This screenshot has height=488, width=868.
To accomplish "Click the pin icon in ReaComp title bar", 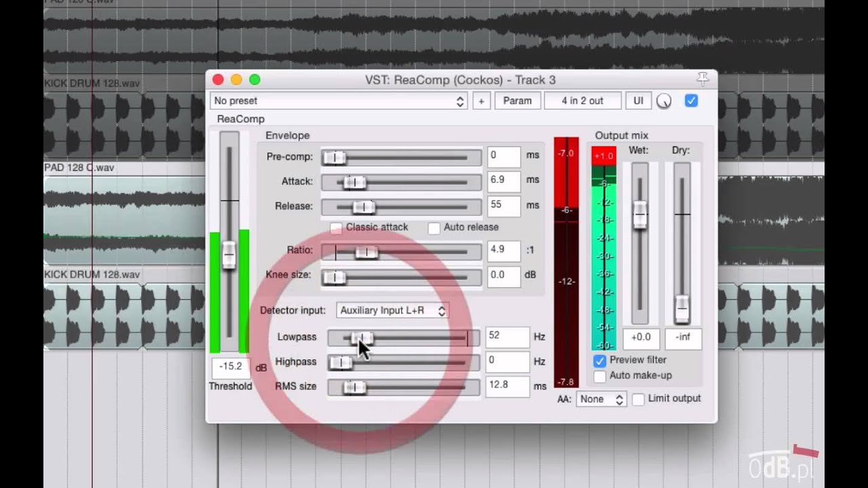I will [703, 79].
